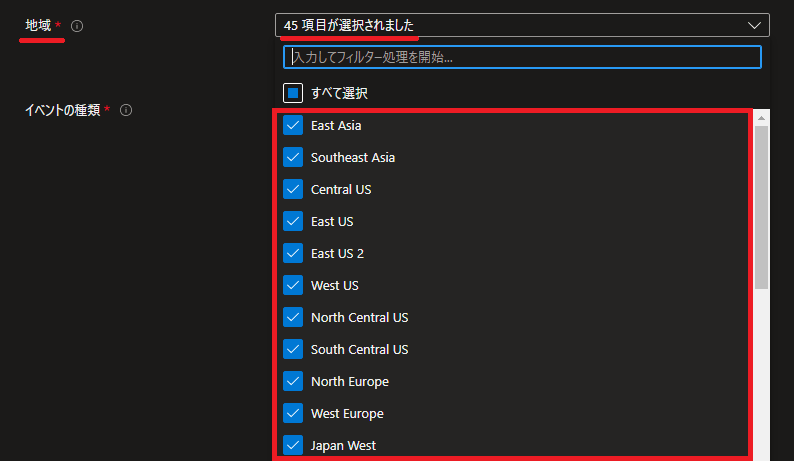This screenshot has width=794, height=461.
Task: Click the 地域 field label
Action: pyautogui.click(x=38, y=25)
